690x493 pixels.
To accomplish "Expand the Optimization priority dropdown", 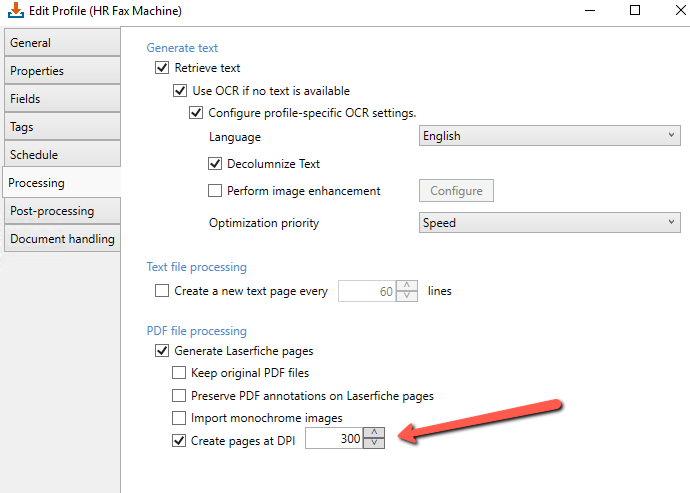I will pos(550,223).
